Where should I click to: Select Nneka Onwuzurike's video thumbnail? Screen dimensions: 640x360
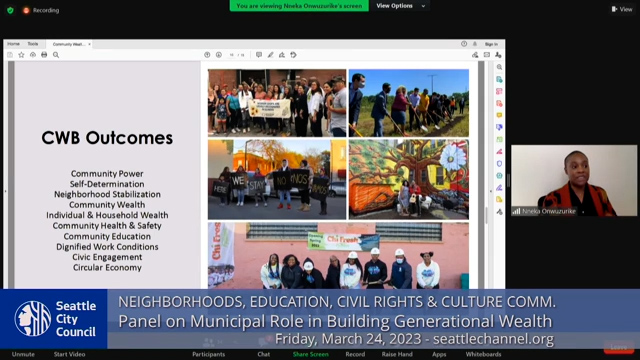click(574, 180)
